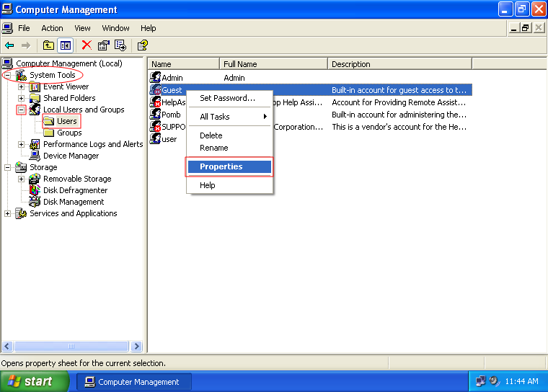This screenshot has width=548, height=392.
Task: Sort the list by Full Name column
Action: (273, 64)
